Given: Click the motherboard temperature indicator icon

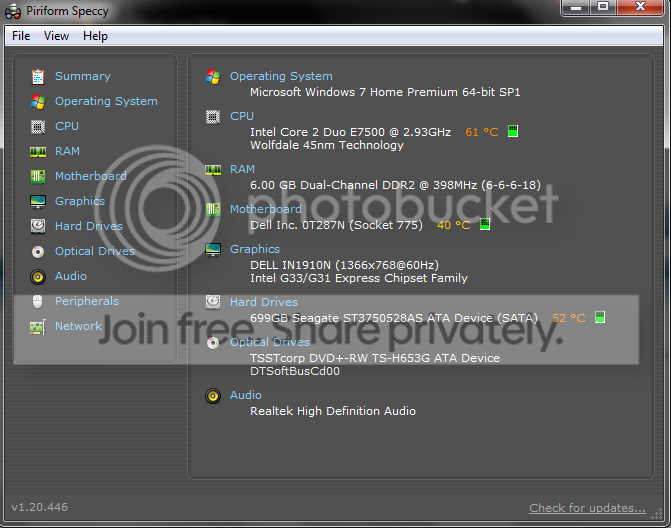Looking at the screenshot, I should coord(484,224).
